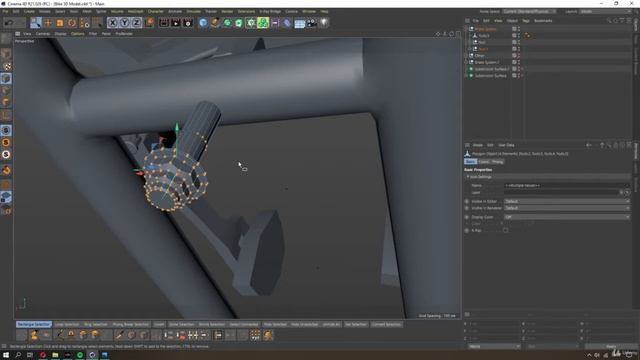Add a Light object
The height and width of the screenshot is (360, 640).
coord(324,23)
